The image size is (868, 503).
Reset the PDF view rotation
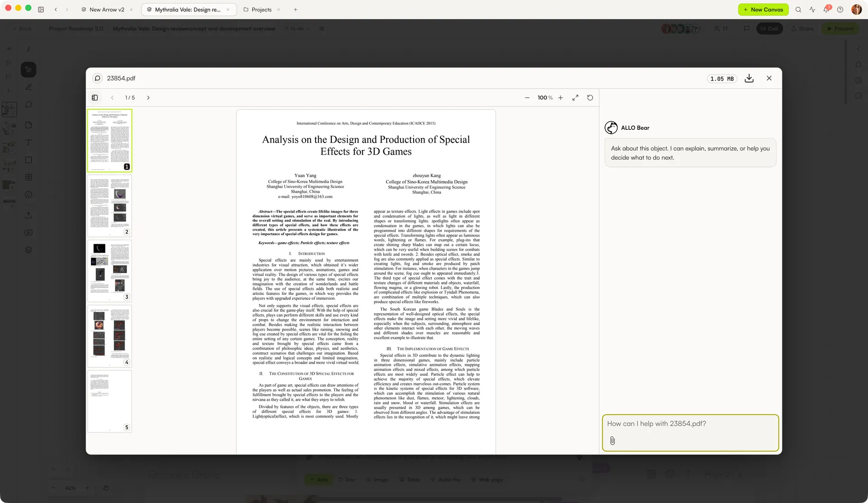point(590,98)
